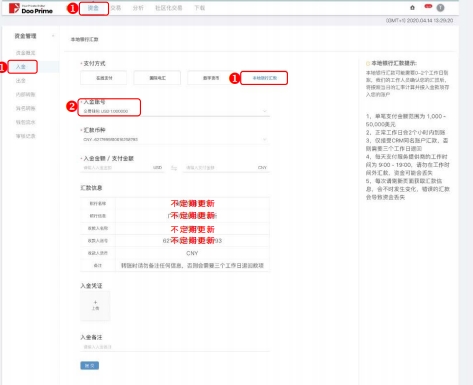Image resolution: width=473 pixels, height=385 pixels.
Task: Open the 下载 top navigation tab
Action: click(200, 8)
